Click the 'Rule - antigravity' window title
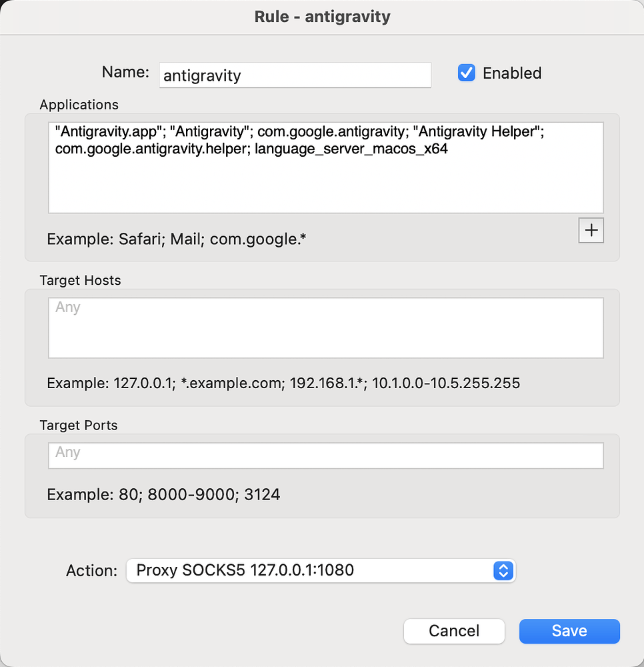 (x=322, y=17)
